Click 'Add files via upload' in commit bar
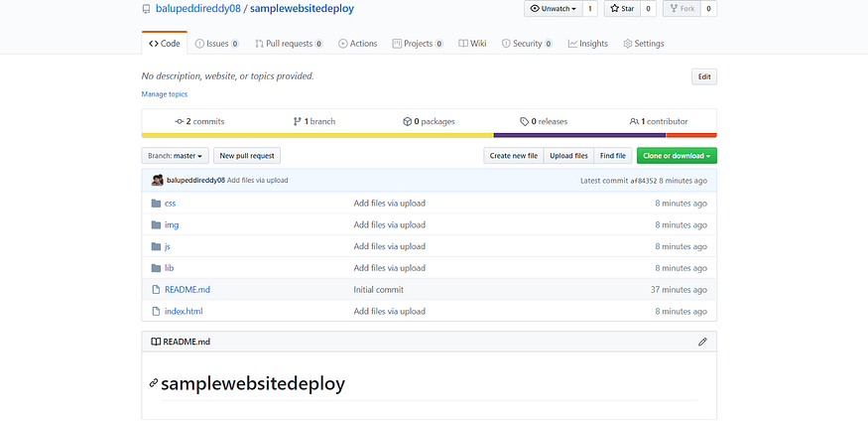 coord(257,181)
